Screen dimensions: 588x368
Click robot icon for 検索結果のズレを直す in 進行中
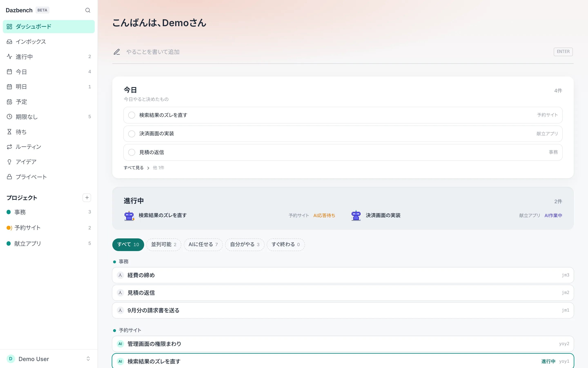click(x=129, y=215)
